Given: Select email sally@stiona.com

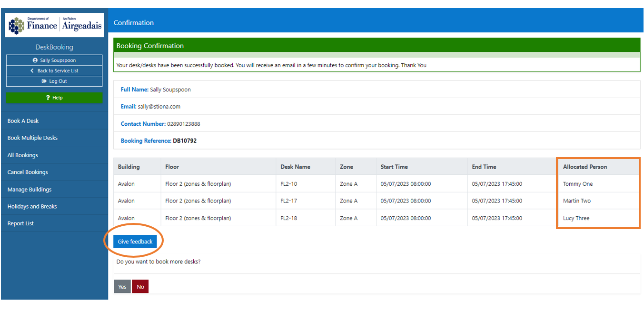Looking at the screenshot, I should tap(159, 107).
